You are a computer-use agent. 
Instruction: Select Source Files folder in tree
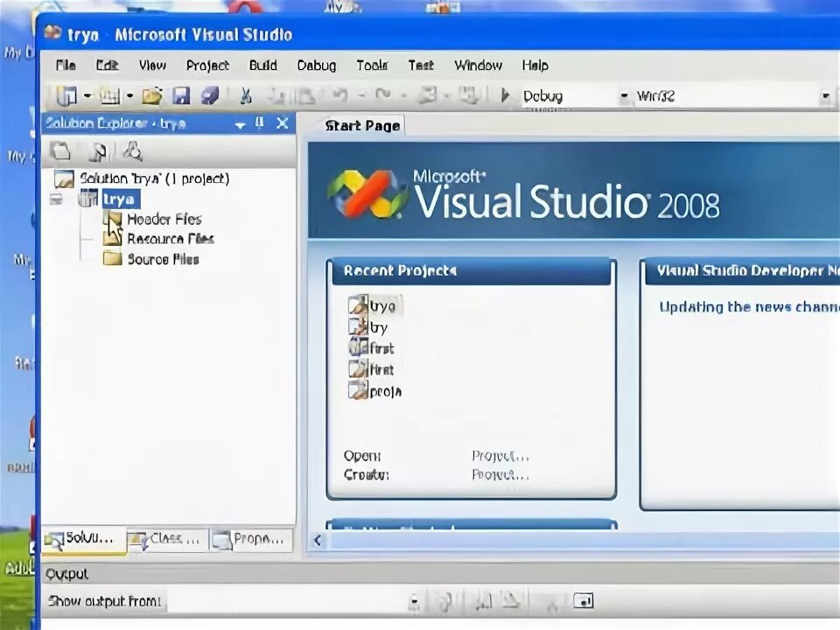tap(151, 259)
